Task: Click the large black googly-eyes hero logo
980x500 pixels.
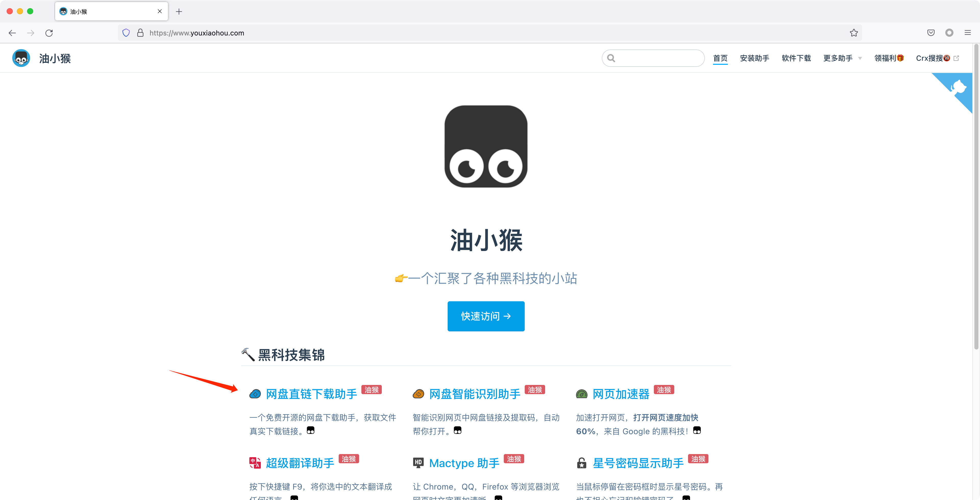Action: pos(486,146)
